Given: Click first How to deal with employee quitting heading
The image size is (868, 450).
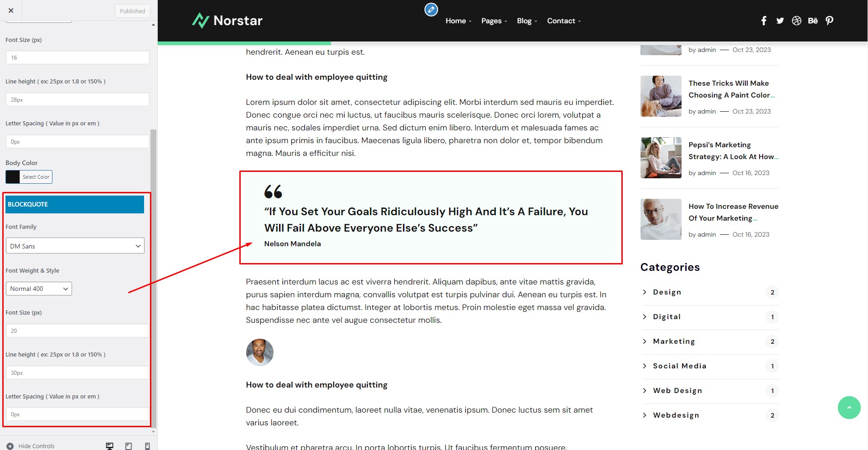Looking at the screenshot, I should coord(317,77).
